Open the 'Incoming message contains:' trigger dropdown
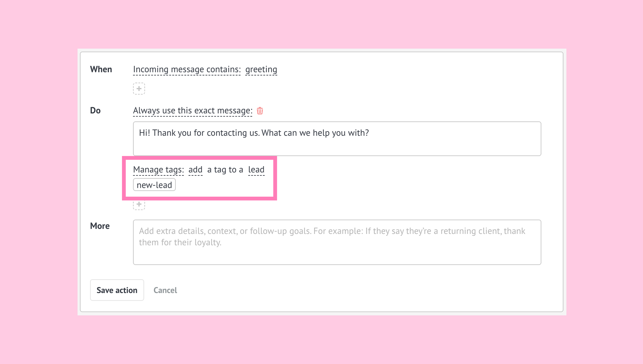This screenshot has height=364, width=643. [187, 69]
